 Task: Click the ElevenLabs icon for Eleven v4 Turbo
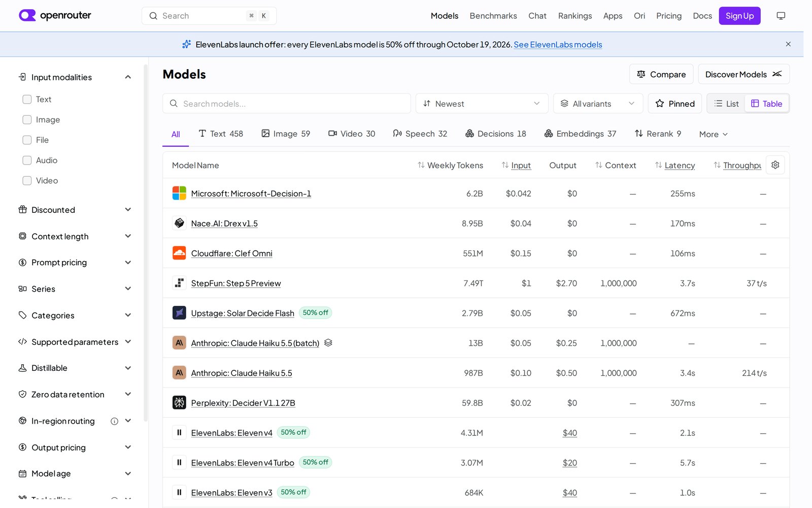[179, 463]
